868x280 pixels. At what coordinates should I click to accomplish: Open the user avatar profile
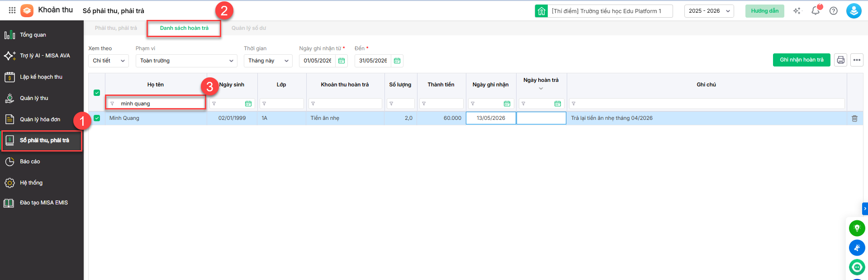tap(854, 11)
